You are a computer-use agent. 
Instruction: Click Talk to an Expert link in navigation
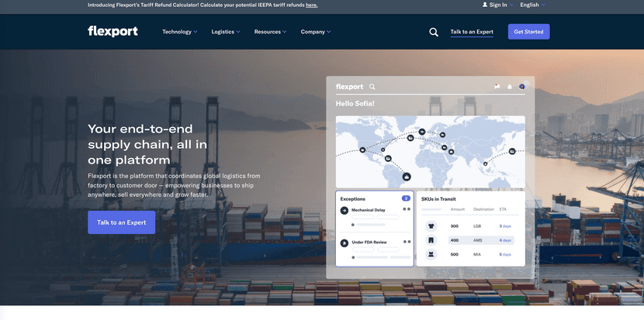[472, 32]
